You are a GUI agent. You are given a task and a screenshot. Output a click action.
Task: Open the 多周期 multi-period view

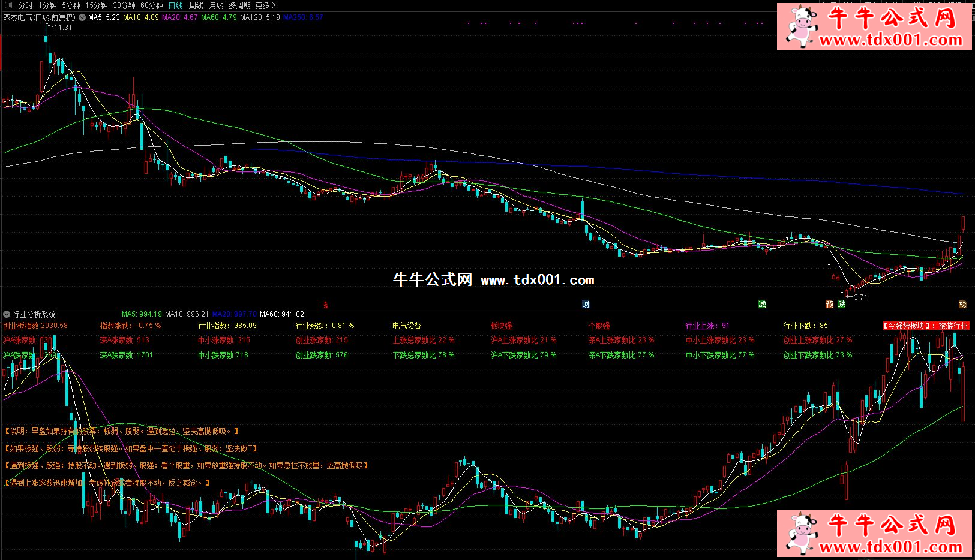pos(239,5)
